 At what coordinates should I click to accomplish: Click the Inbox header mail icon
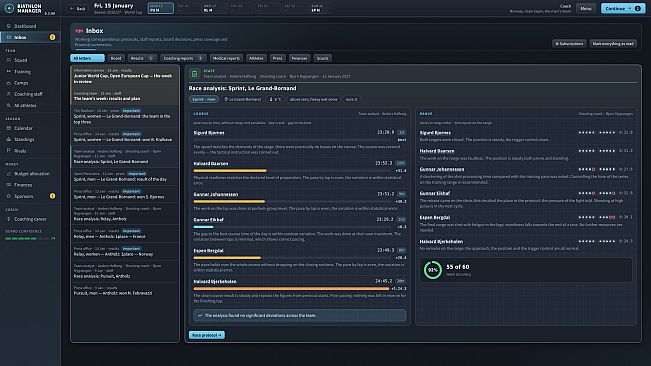tap(79, 31)
